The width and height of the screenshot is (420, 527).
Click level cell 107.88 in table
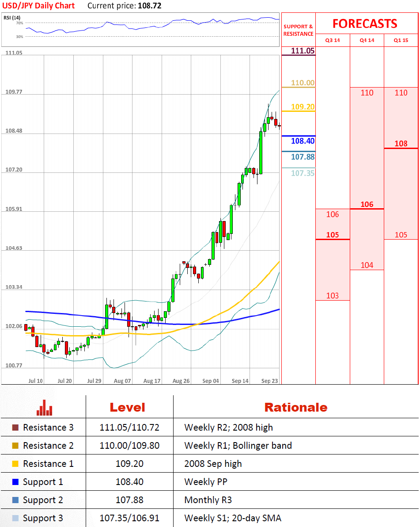pyautogui.click(x=129, y=500)
